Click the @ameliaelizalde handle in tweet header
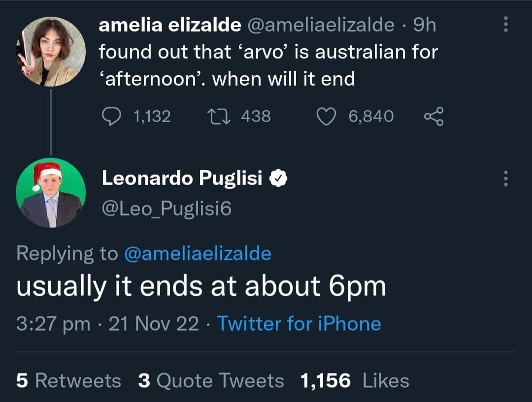532x402 pixels. (x=321, y=25)
